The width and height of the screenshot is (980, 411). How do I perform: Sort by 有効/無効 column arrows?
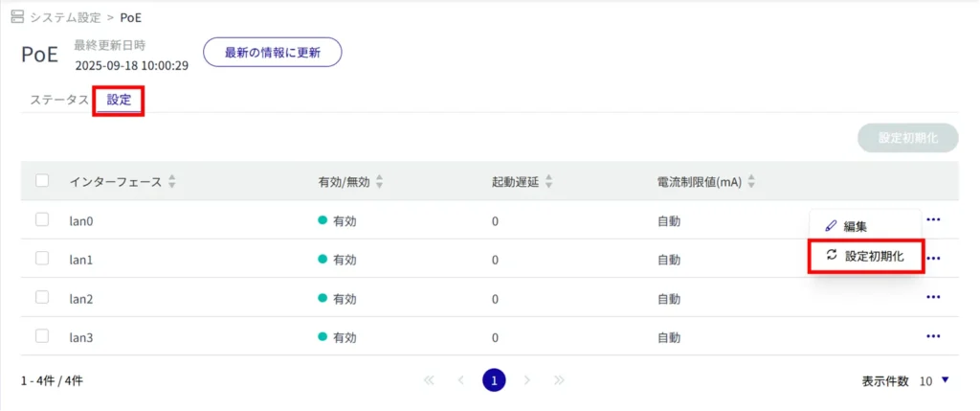tap(379, 181)
